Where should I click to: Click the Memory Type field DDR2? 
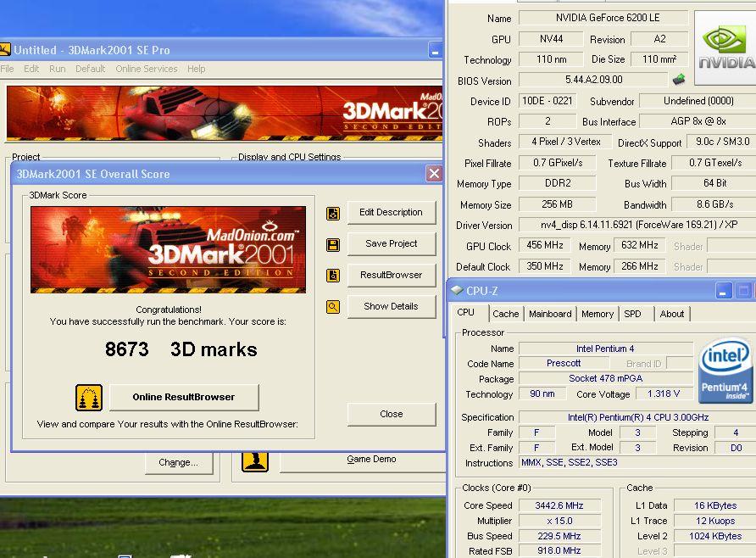(558, 183)
